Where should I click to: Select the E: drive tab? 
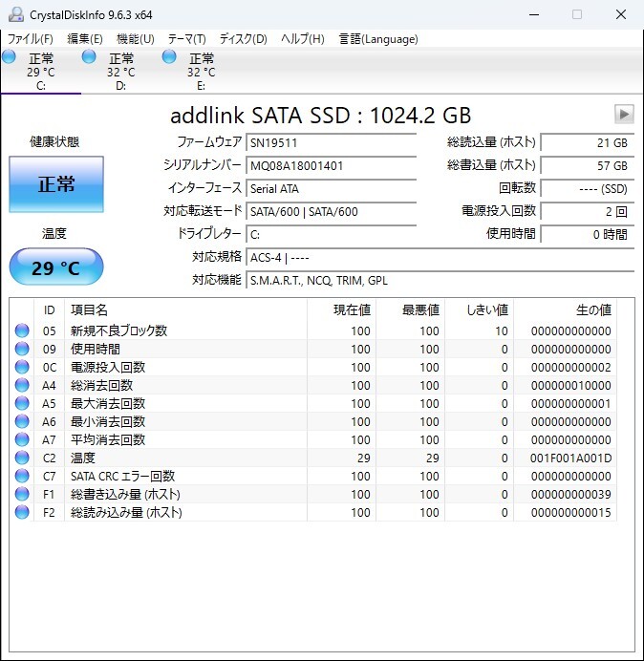pyautogui.click(x=202, y=71)
